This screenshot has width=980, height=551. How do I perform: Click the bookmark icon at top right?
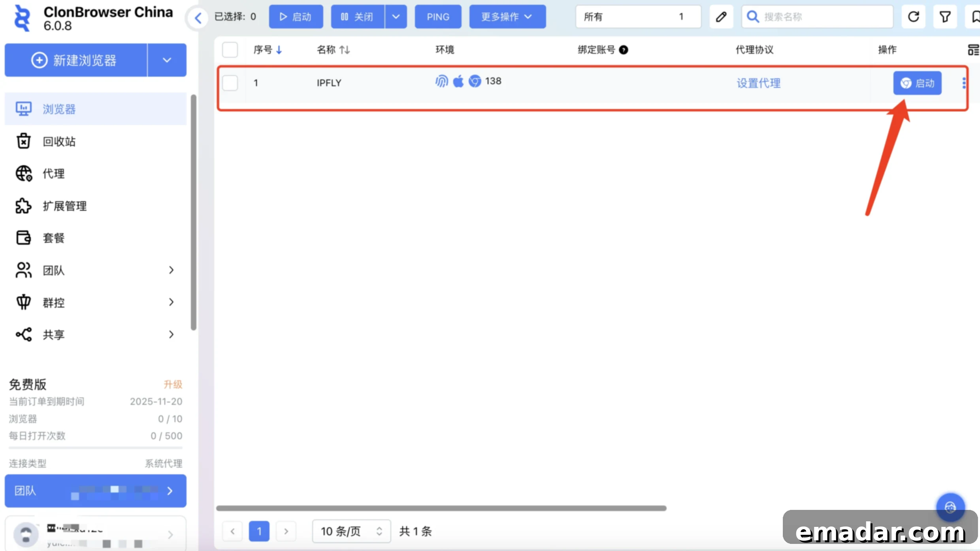point(974,17)
